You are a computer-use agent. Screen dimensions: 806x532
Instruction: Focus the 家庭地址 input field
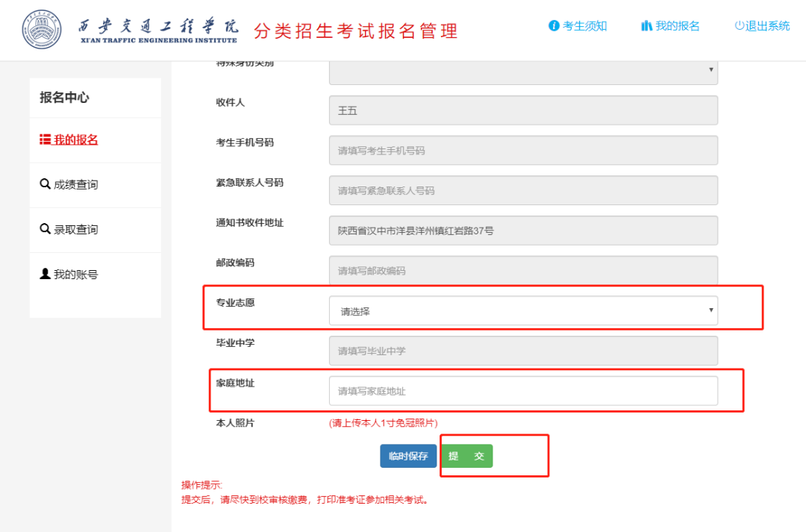point(523,391)
